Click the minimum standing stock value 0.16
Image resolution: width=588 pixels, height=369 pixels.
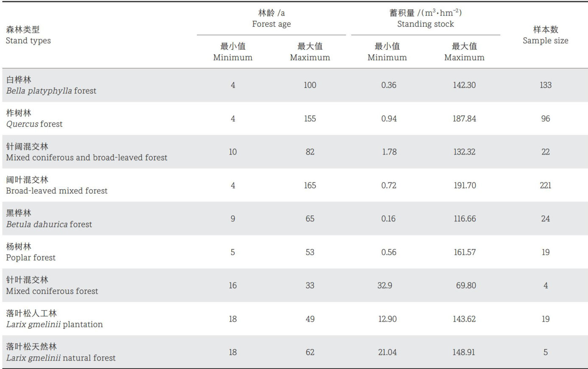pyautogui.click(x=388, y=219)
